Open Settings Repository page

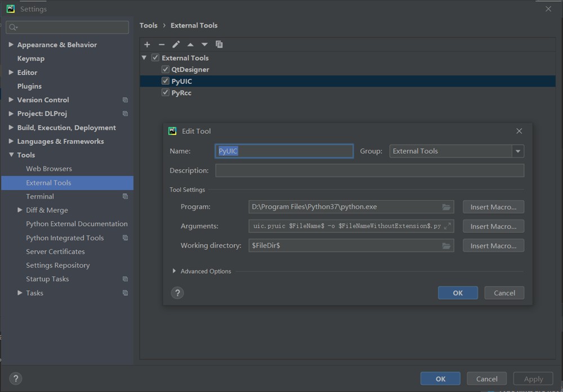[x=58, y=265]
